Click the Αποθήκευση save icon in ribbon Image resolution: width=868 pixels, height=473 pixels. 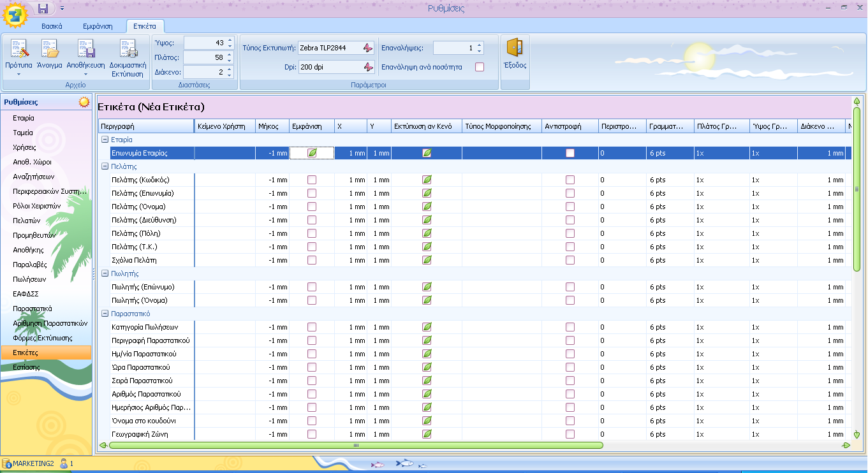85,49
